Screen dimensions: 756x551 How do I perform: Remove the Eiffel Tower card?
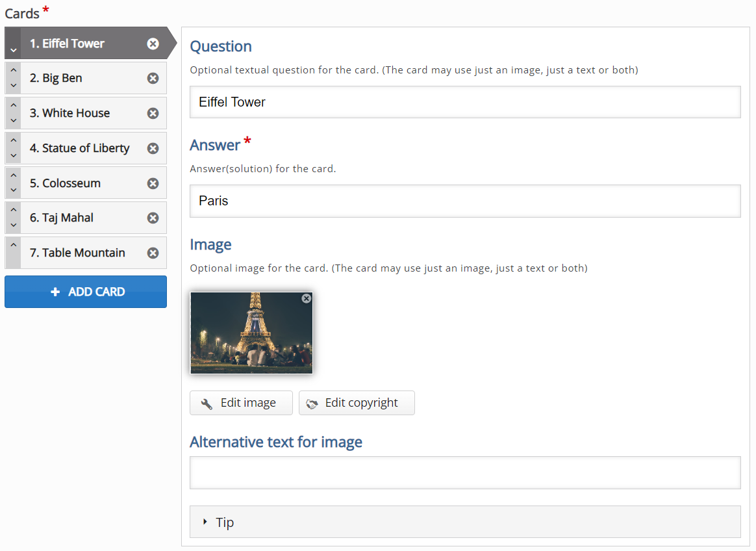(x=153, y=44)
